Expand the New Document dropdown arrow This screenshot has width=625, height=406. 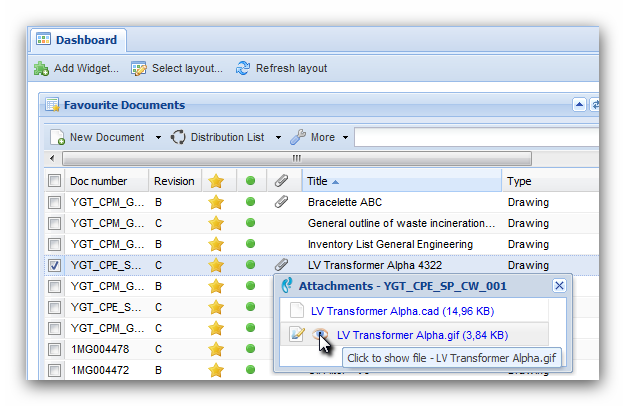158,138
